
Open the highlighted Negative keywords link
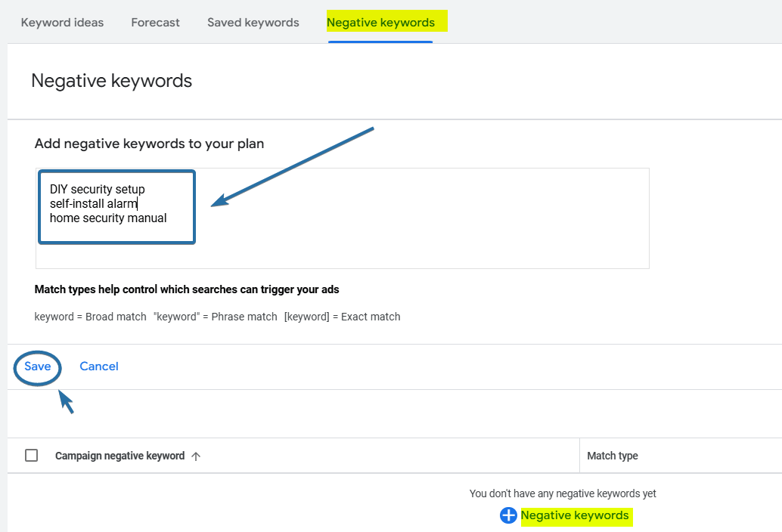(576, 515)
